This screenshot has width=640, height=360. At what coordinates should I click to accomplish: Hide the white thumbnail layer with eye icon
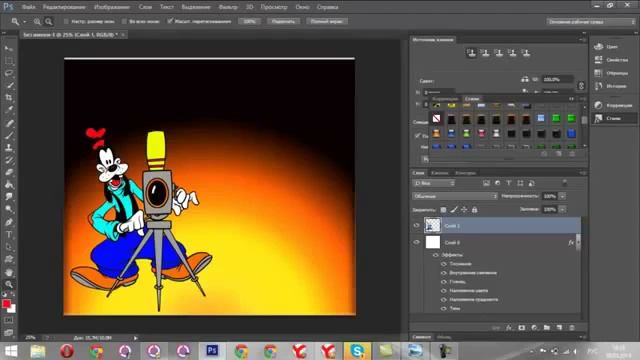416,242
